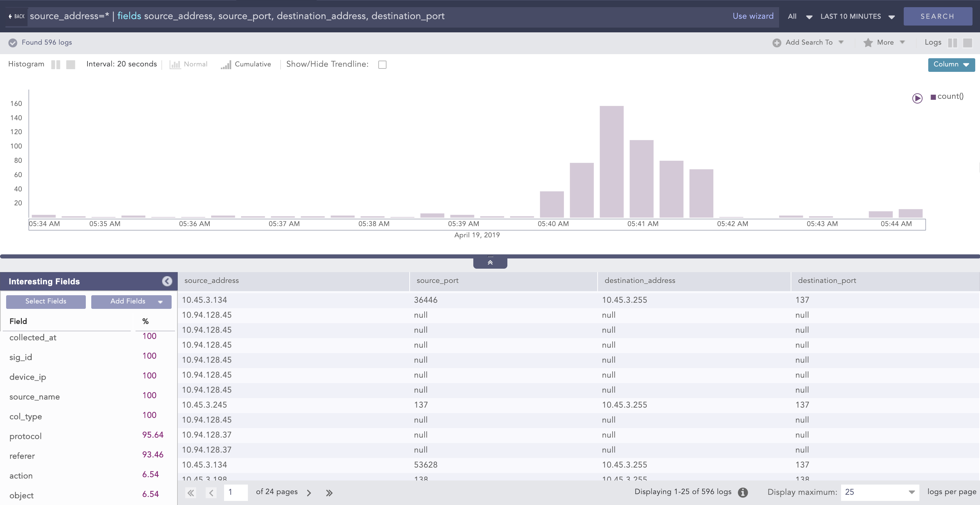
Task: Select the Cumulative histogram view icon
Action: pos(226,64)
